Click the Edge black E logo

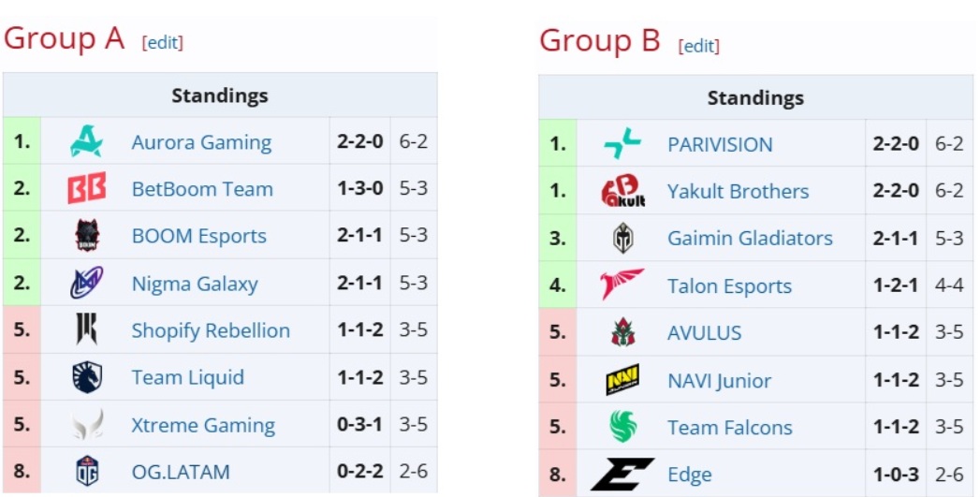tap(622, 474)
